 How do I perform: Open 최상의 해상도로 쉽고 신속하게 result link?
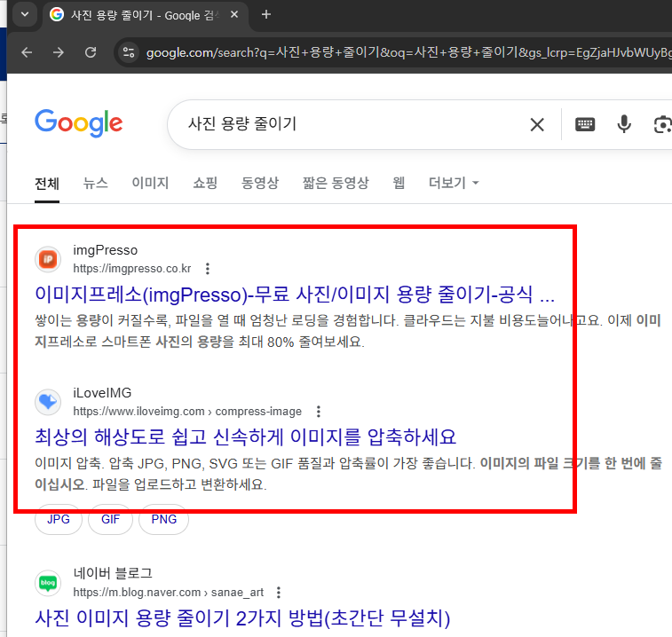245,437
